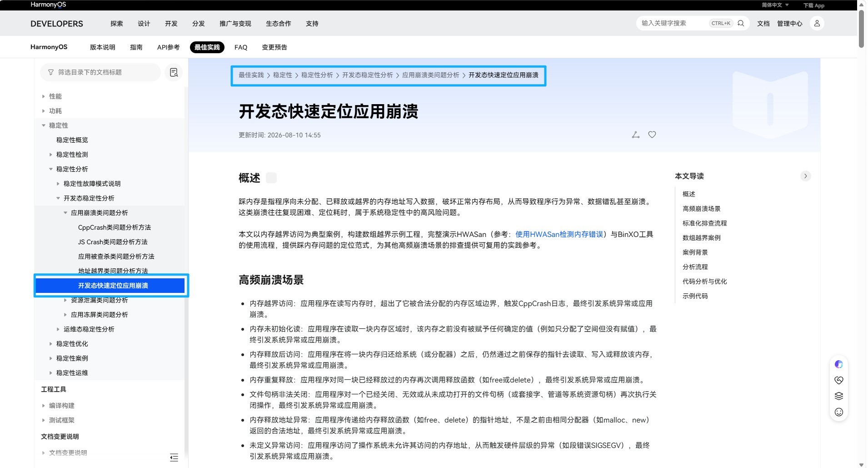The height and width of the screenshot is (468, 868).
Task: Click the floating smiley feedback icon
Action: 839,412
